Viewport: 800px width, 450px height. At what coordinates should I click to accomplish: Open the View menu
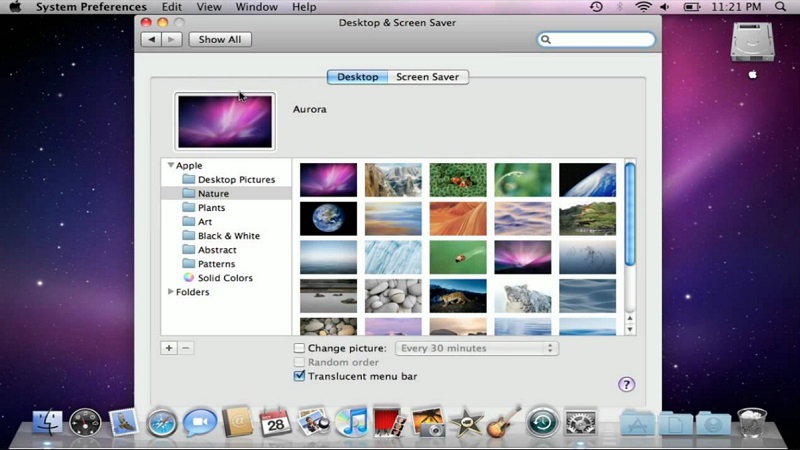pos(209,7)
